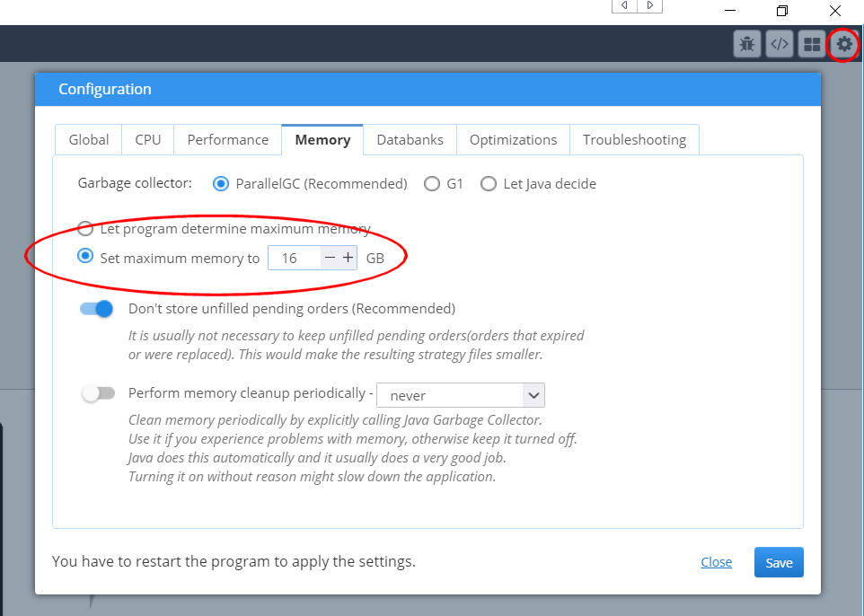Select Let Java decide option
The image size is (864, 616).
click(489, 183)
